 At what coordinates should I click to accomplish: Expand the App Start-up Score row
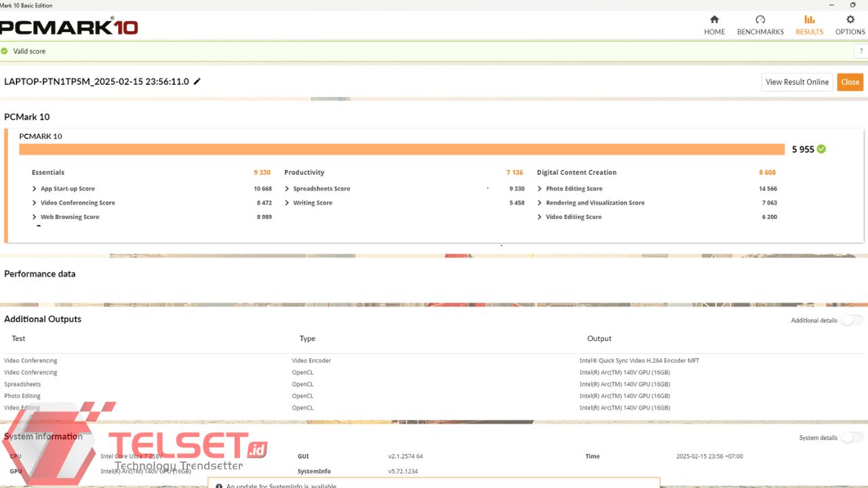[x=35, y=189]
